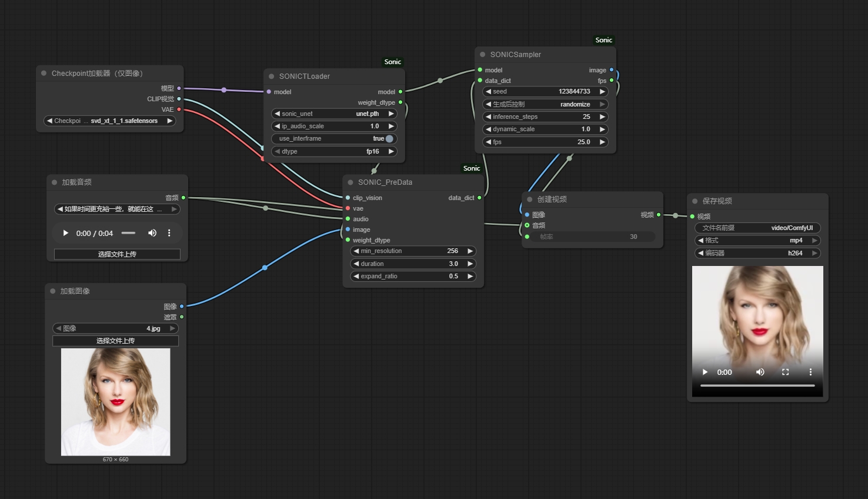Collapse the SONIC_PreData node via its dot
The height and width of the screenshot is (499, 868).
[x=350, y=182]
